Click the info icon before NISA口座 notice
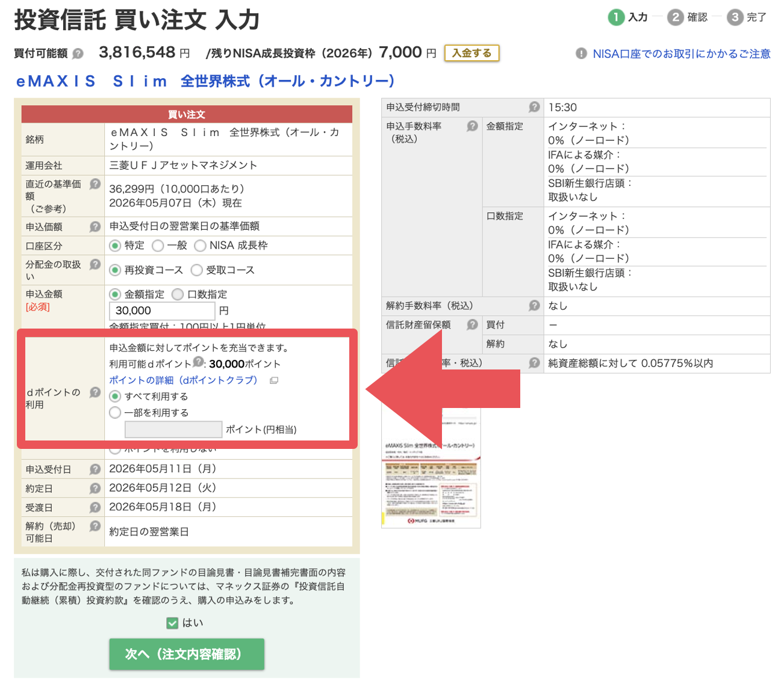The height and width of the screenshot is (686, 784). click(581, 54)
